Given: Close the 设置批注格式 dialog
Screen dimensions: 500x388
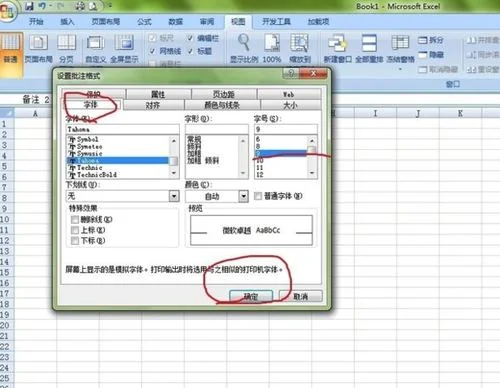Looking at the screenshot, I should click(313, 74).
